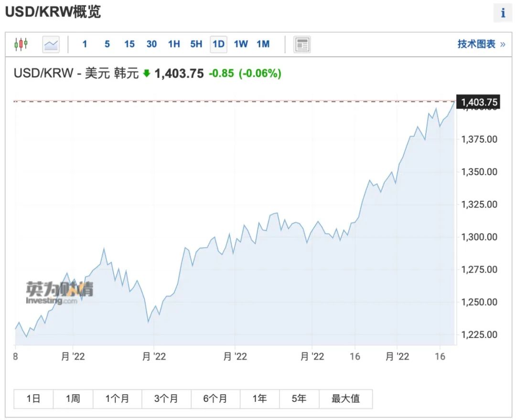Set interval to 5H
Screen dimensions: 516x420
pyautogui.click(x=196, y=44)
